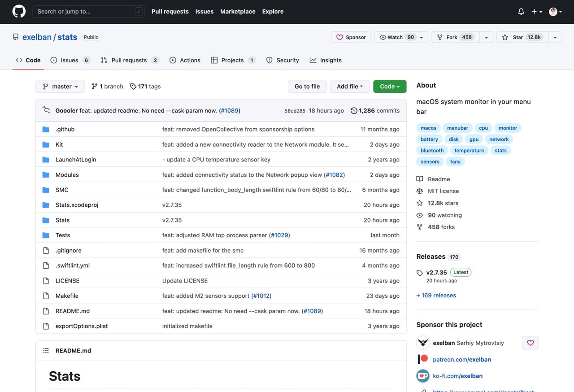Open the master branch selector
The height and width of the screenshot is (392, 574).
[60, 87]
